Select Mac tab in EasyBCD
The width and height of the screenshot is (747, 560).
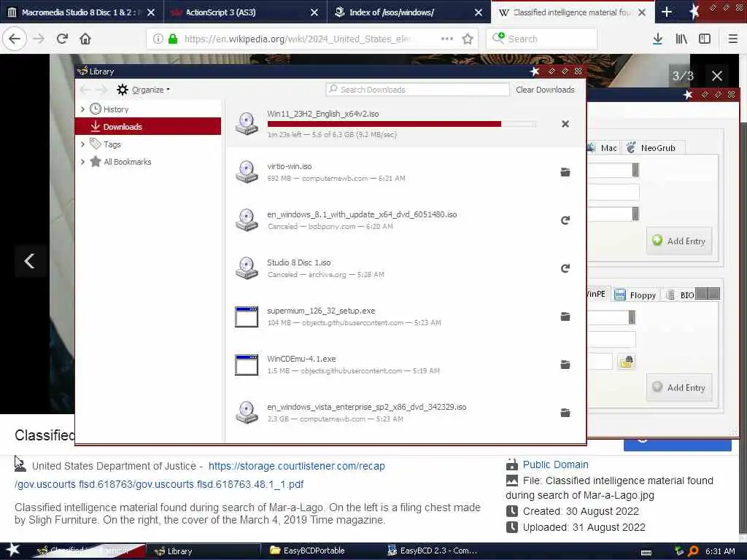603,147
